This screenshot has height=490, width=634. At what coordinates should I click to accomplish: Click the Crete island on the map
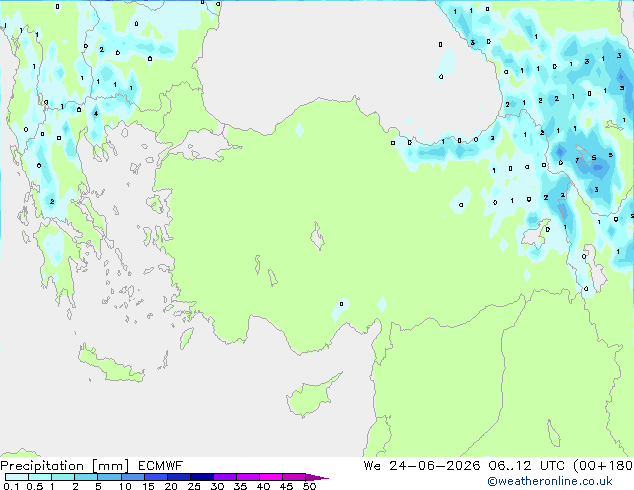111,365
